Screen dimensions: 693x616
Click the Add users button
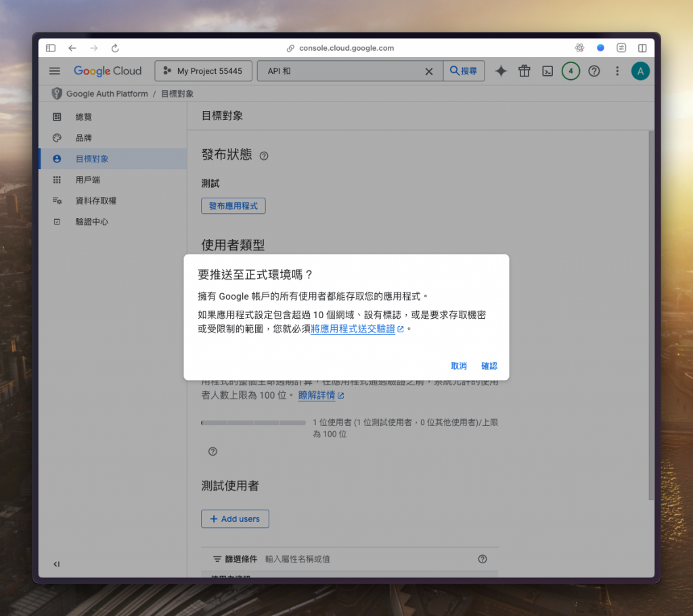click(235, 519)
